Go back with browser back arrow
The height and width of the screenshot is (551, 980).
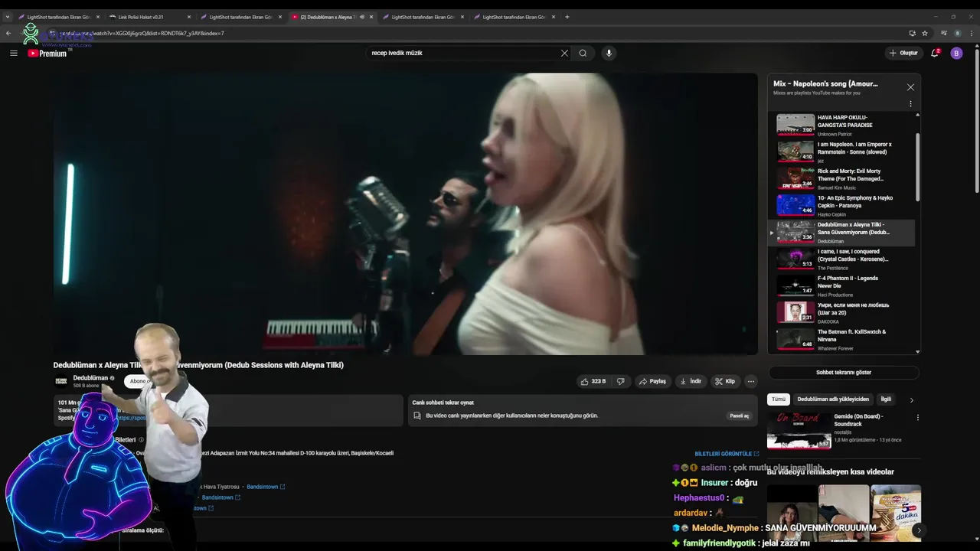coord(8,33)
